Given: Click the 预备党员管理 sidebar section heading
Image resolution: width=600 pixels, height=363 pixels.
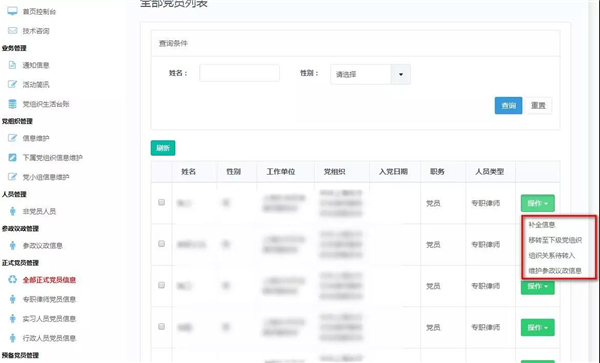Looking at the screenshot, I should [20, 355].
